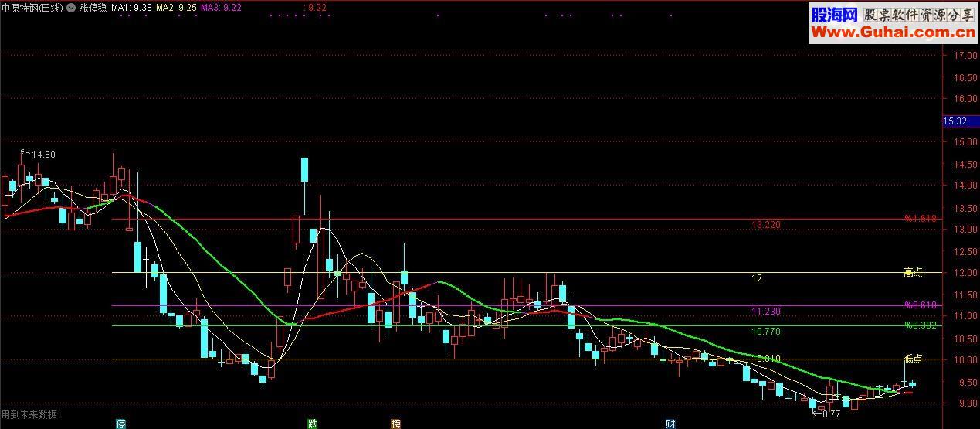Click the purple MA3: 9.22 value
Screen dimensions: 980x429
click(x=221, y=7)
